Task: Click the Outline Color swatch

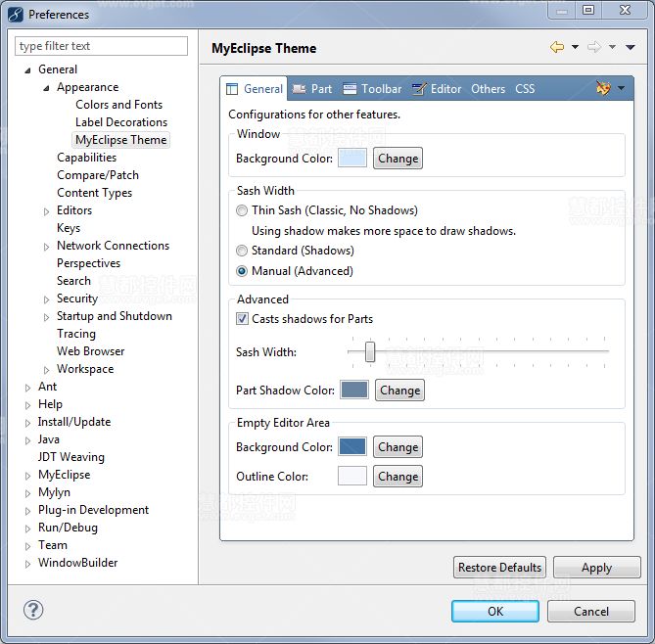Action: pyautogui.click(x=352, y=476)
